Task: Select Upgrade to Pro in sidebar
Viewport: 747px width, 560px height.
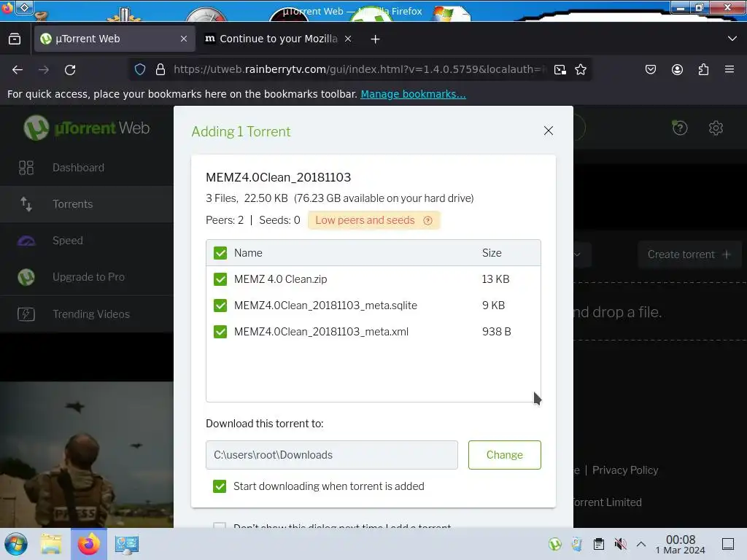Action: [x=86, y=277]
